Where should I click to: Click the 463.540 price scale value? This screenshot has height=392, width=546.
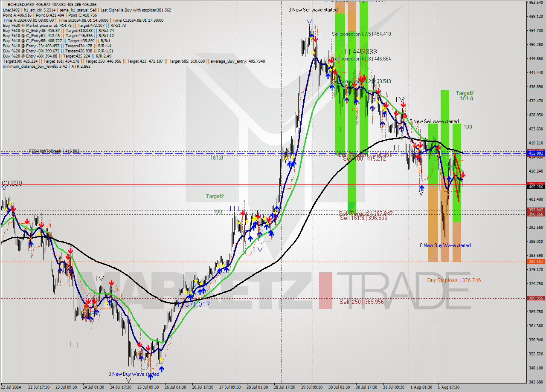coord(536,3)
